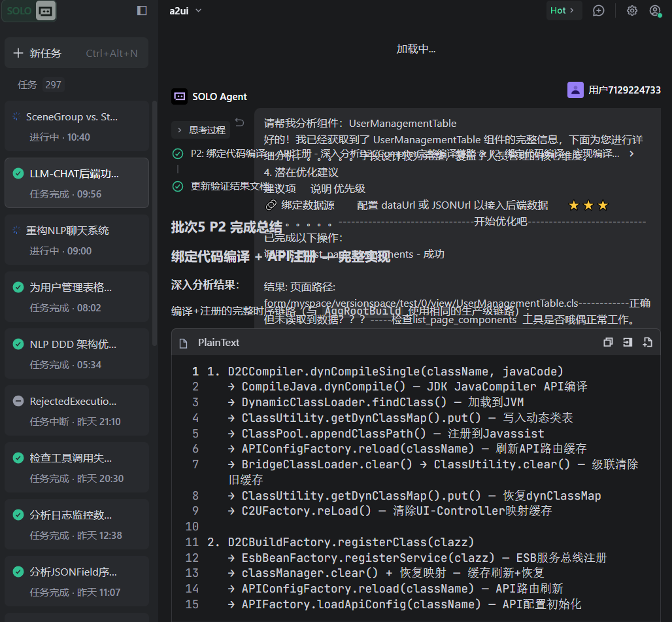Screen dimensions: 672x622
Task: Click green check icon of 检查工具调用失 task
Action: tap(18, 458)
